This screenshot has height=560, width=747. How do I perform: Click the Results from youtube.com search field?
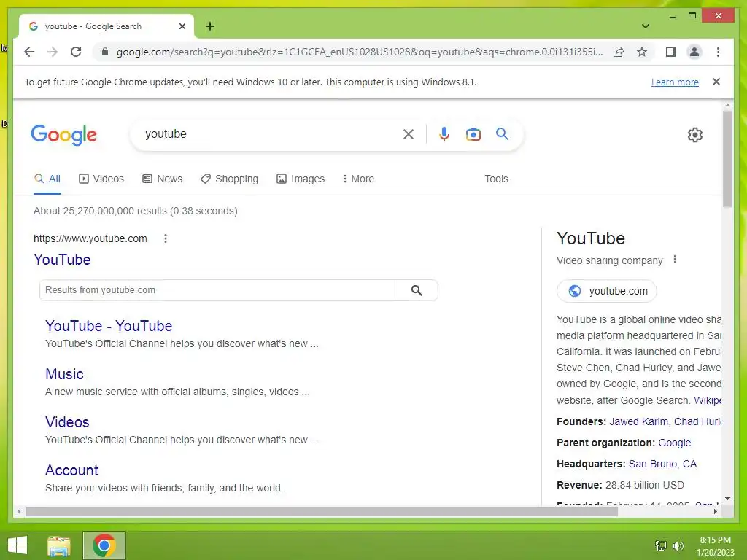(217, 290)
